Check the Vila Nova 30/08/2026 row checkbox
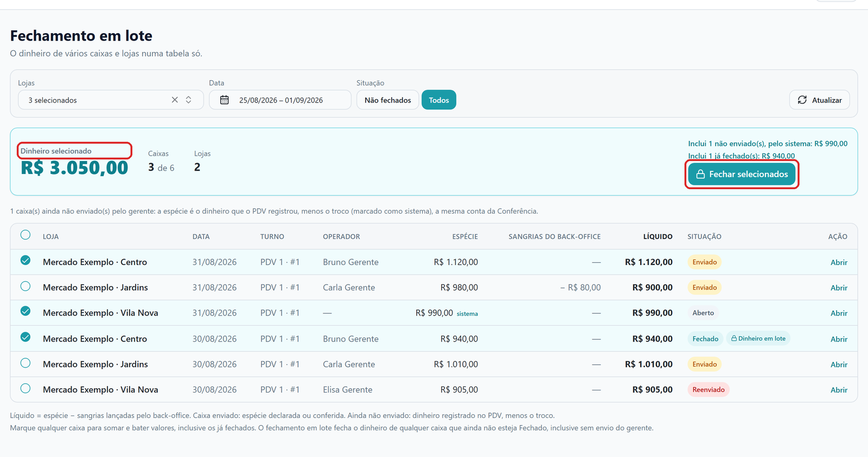868x457 pixels. pos(25,388)
